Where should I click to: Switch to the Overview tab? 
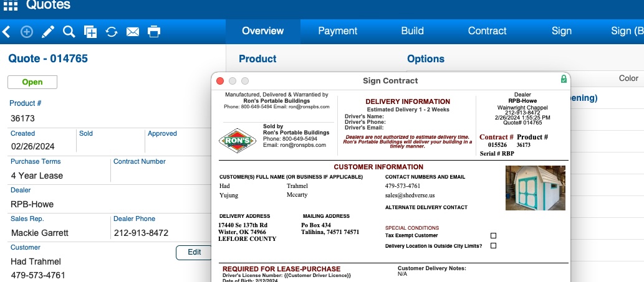(263, 31)
